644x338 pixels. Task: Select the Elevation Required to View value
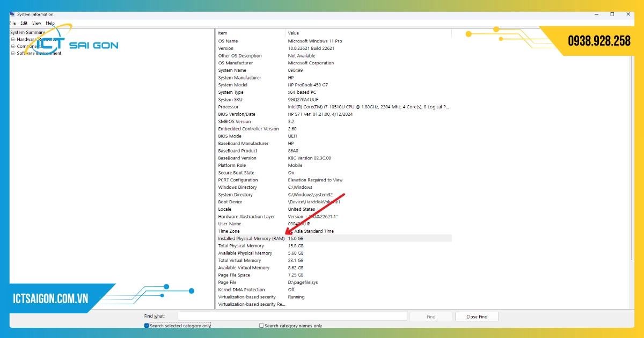pos(315,180)
